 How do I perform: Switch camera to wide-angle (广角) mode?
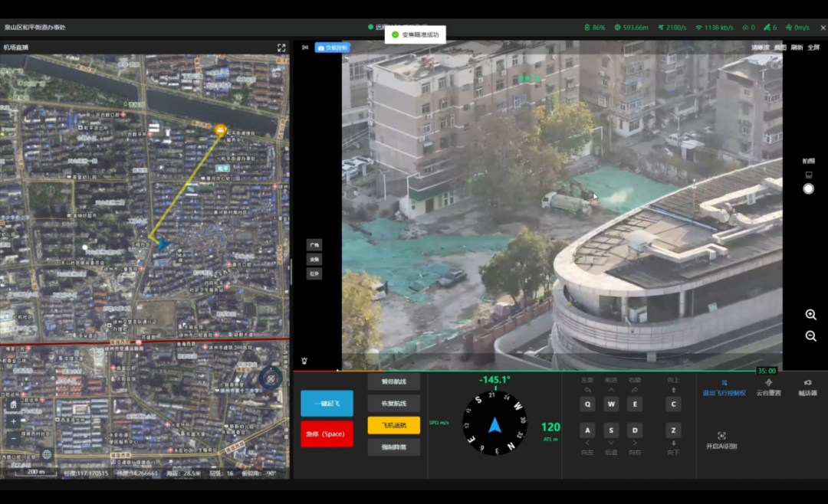click(314, 245)
